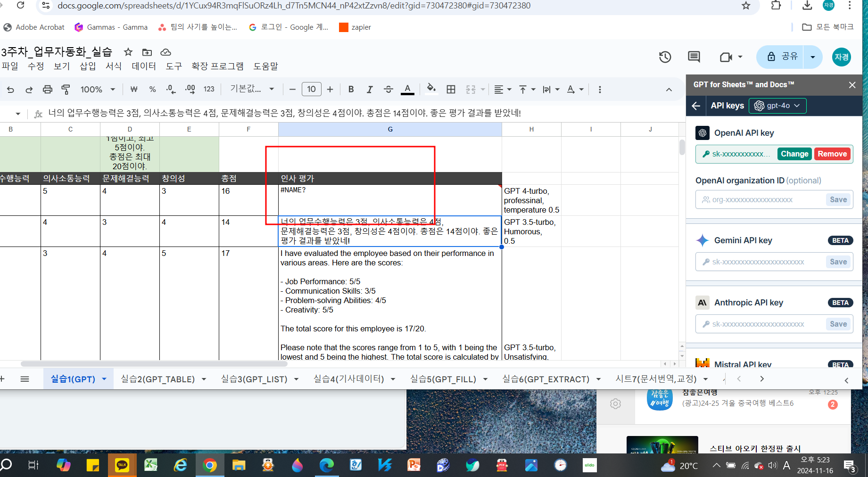Viewport: 868px width, 477px height.
Task: Open the text color picker
Action: (407, 90)
